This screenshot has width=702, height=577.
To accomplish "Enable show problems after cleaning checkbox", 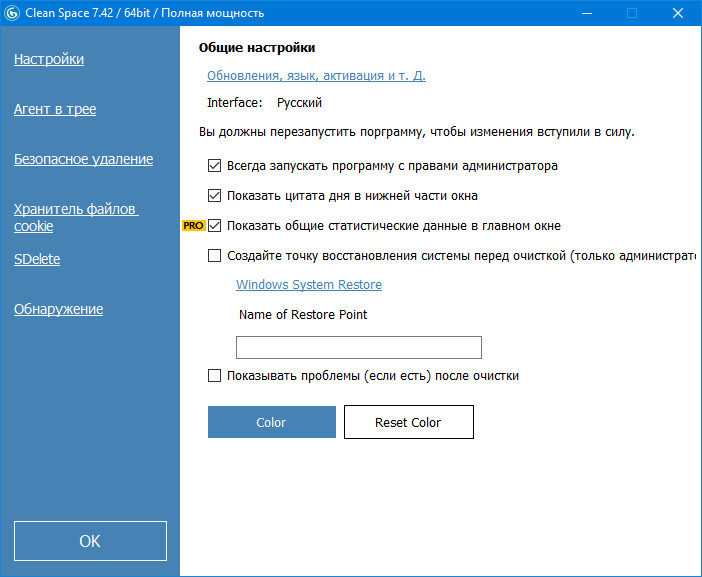I will point(214,376).
